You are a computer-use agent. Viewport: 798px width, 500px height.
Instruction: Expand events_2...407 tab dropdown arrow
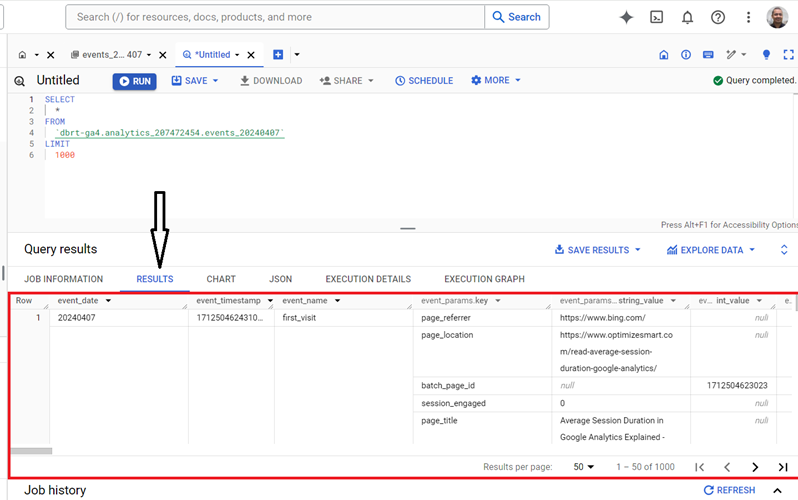point(149,54)
